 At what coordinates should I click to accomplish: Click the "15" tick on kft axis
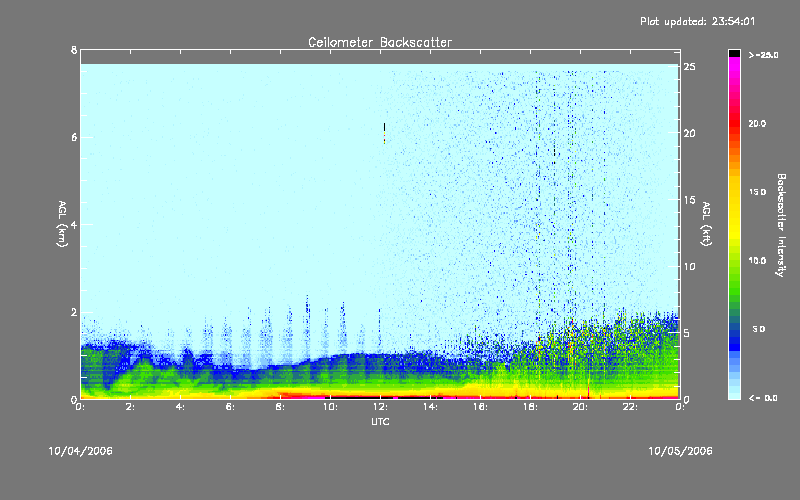pos(690,200)
